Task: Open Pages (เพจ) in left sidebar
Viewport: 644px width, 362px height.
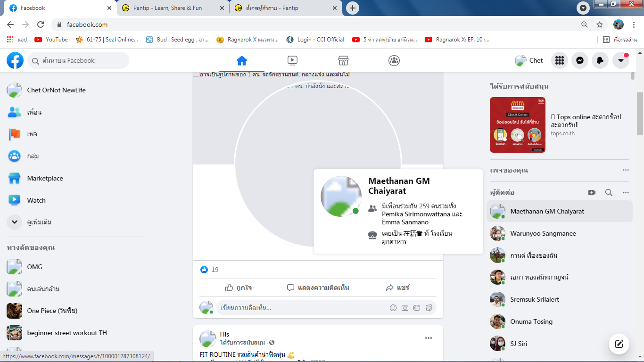Action: (75, 134)
